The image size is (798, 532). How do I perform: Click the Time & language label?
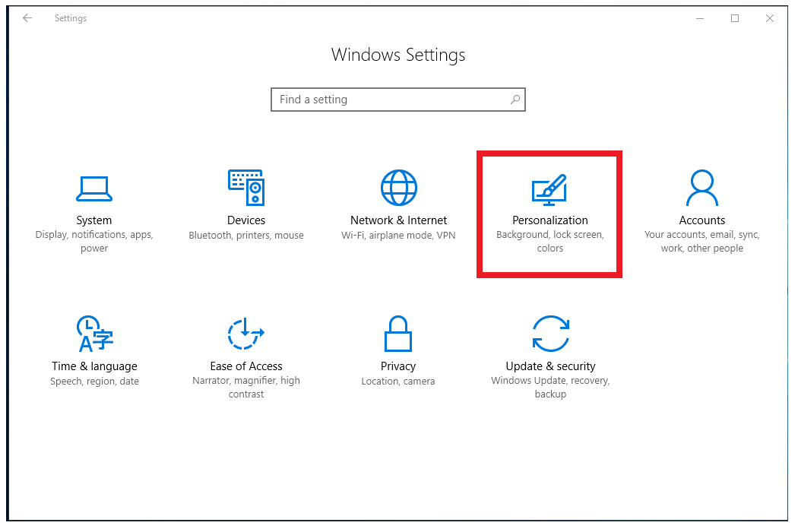click(x=95, y=366)
